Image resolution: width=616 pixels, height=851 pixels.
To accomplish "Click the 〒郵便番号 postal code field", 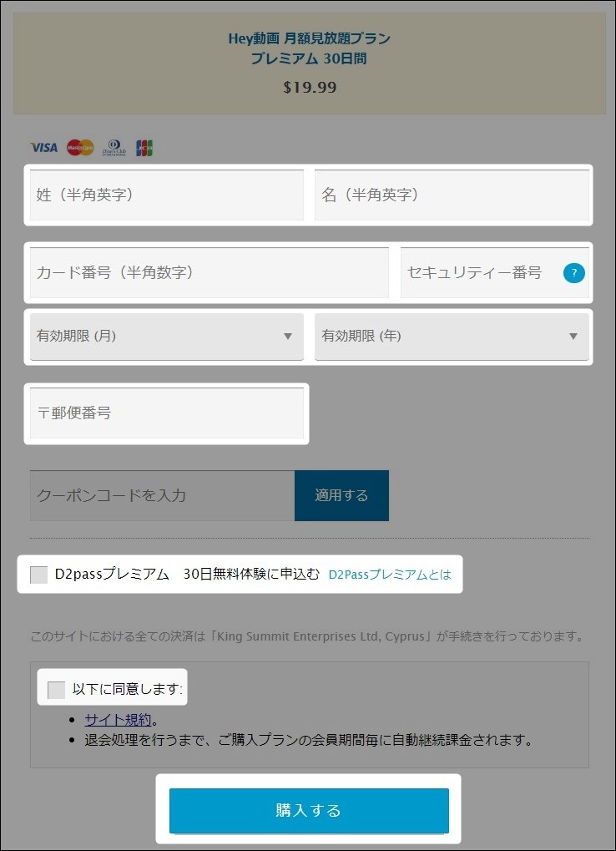I will [167, 413].
